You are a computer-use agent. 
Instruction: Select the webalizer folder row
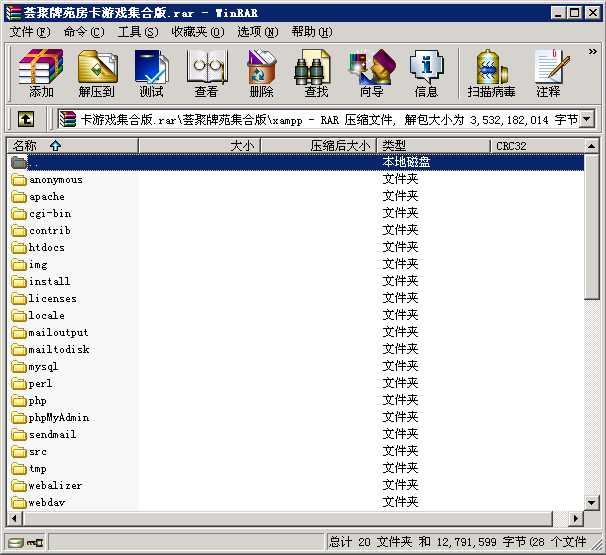(296, 486)
